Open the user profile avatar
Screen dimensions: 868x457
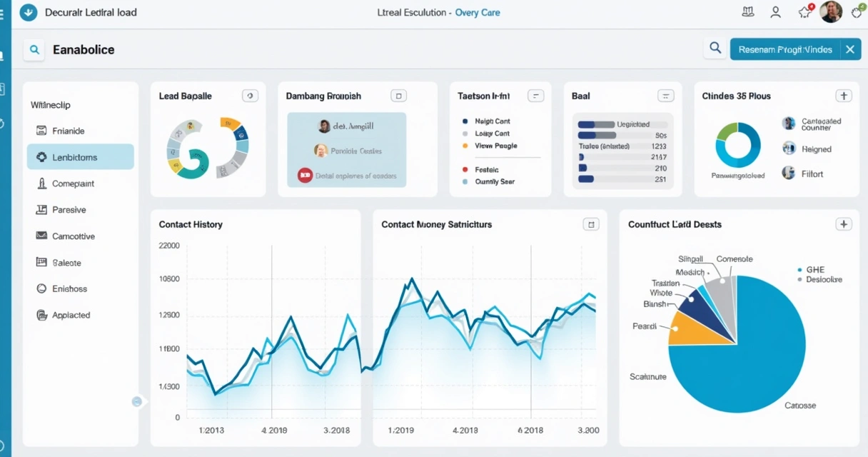click(x=831, y=11)
